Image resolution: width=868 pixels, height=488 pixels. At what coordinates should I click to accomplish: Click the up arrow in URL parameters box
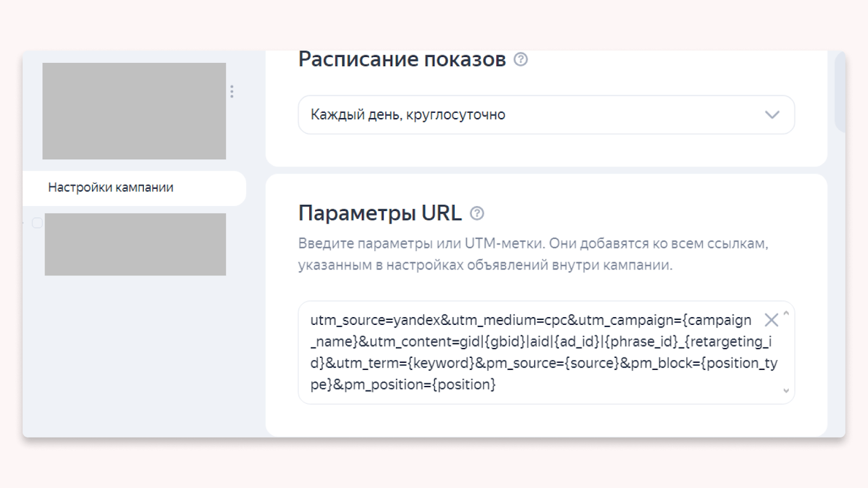[786, 313]
